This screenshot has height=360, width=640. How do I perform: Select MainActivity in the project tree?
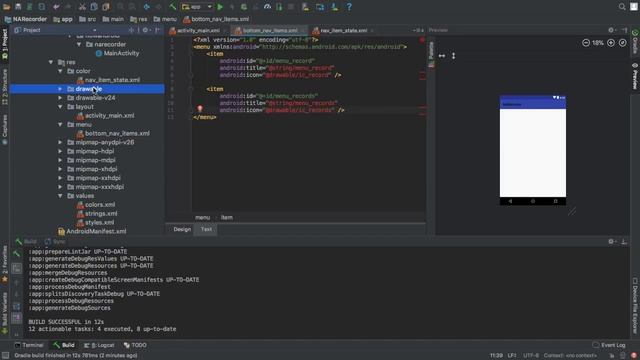coord(117,53)
